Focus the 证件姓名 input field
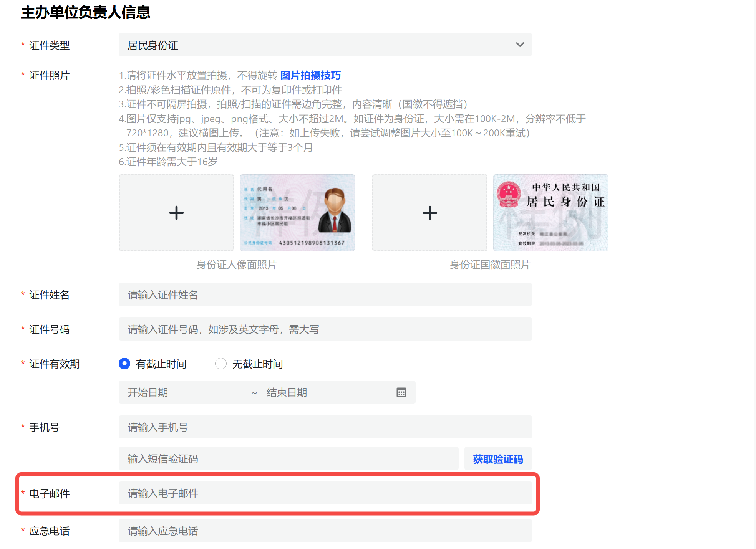 click(325, 295)
